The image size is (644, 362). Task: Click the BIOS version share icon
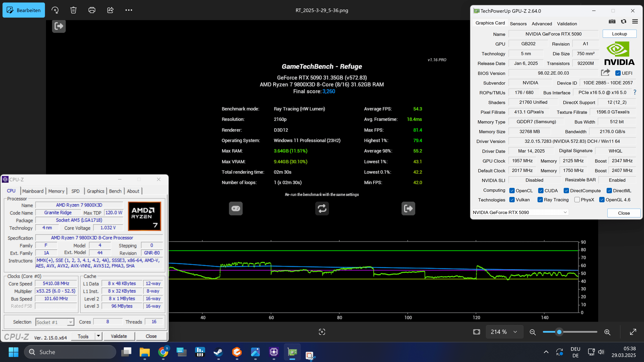(605, 73)
